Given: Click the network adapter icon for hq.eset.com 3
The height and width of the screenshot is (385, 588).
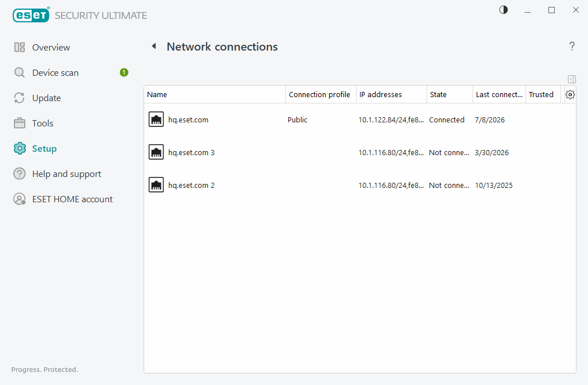Looking at the screenshot, I should click(156, 152).
